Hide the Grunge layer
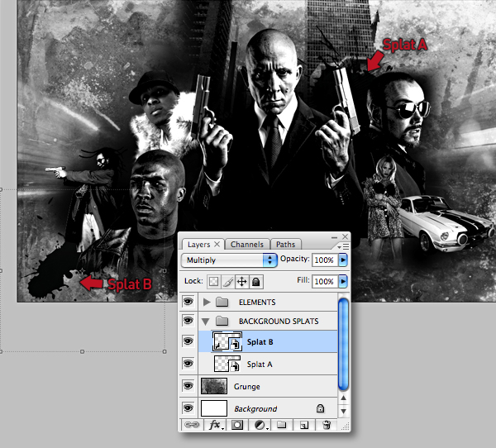The image size is (496, 448). tap(188, 386)
